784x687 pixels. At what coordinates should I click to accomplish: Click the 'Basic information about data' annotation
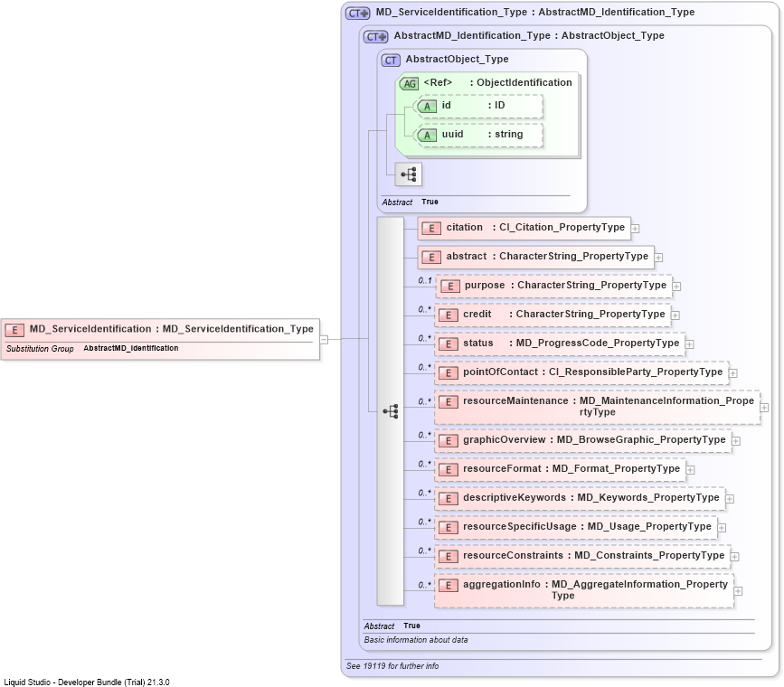[x=416, y=640]
